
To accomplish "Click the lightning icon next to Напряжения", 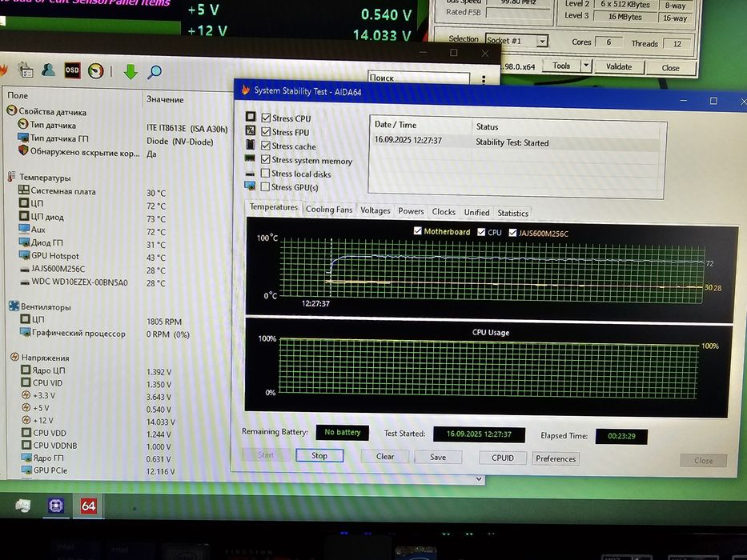I will click(14, 357).
